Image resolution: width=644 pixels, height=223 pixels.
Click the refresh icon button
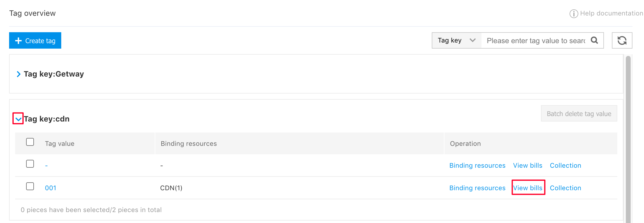pyautogui.click(x=622, y=40)
